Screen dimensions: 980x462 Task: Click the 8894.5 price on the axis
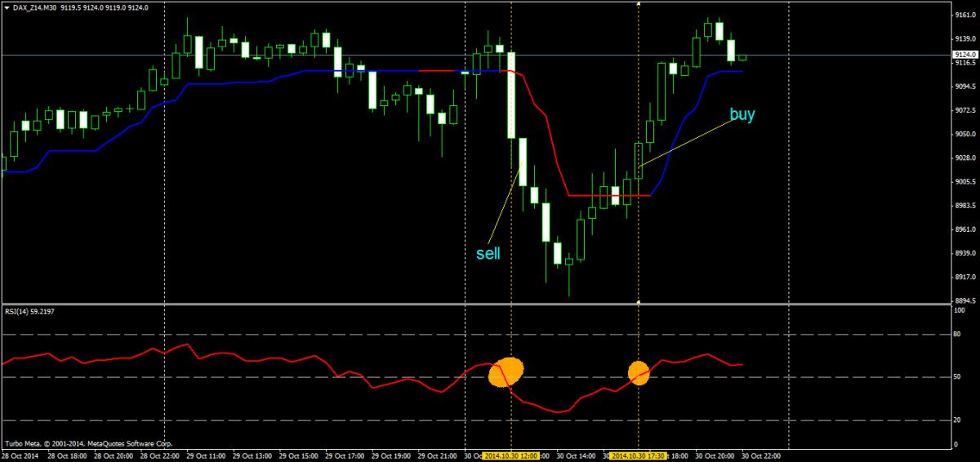pos(964,300)
